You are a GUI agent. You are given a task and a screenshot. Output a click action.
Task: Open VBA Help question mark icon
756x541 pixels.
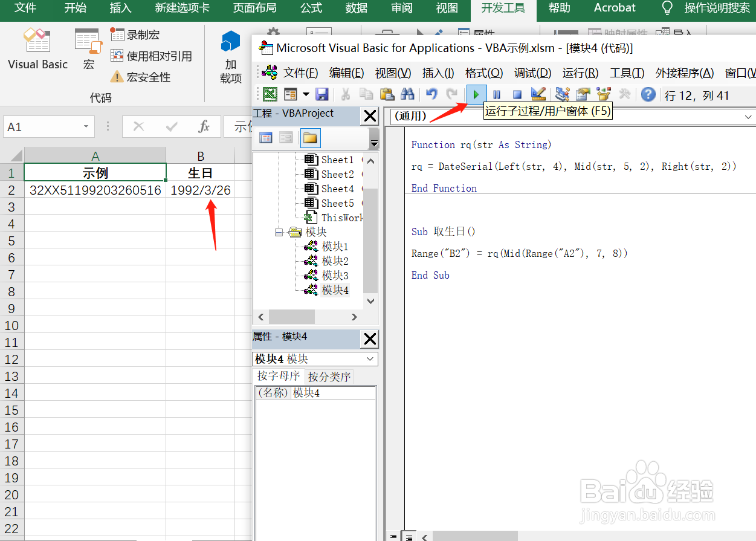point(648,94)
